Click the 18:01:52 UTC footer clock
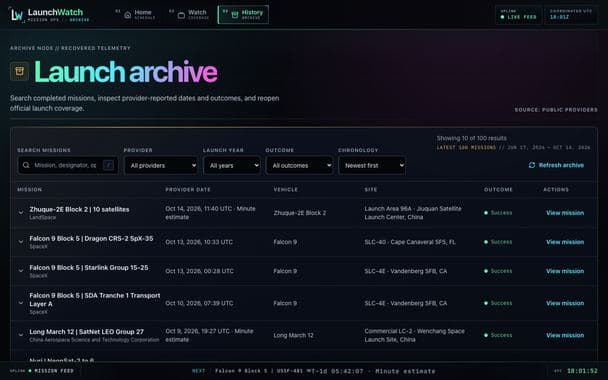608x380 pixels. pos(582,371)
